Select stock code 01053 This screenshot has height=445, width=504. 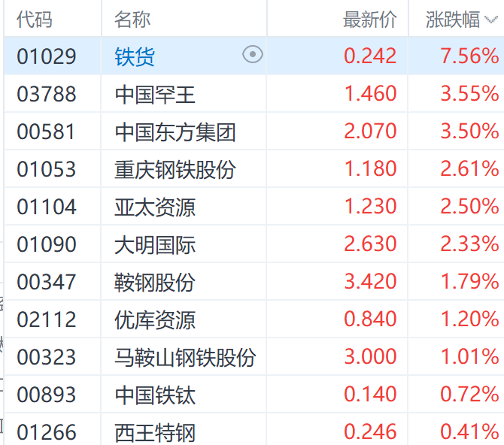pos(47,169)
